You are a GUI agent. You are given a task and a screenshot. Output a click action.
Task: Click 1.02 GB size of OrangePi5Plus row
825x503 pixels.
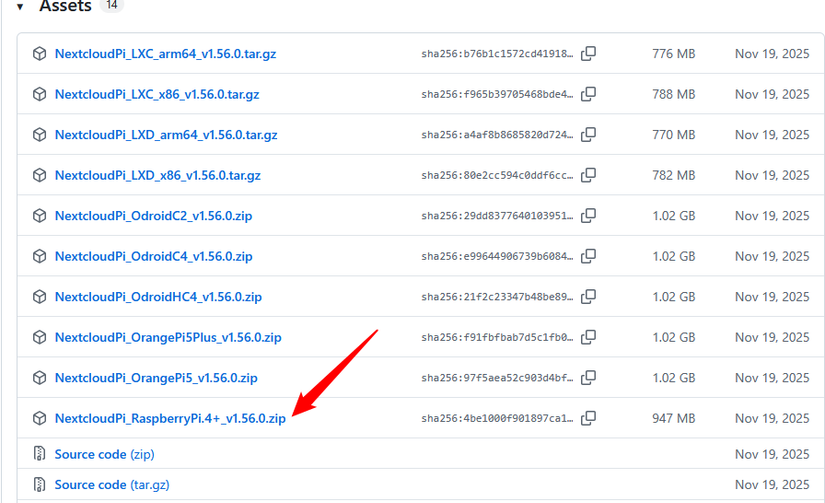pos(674,337)
